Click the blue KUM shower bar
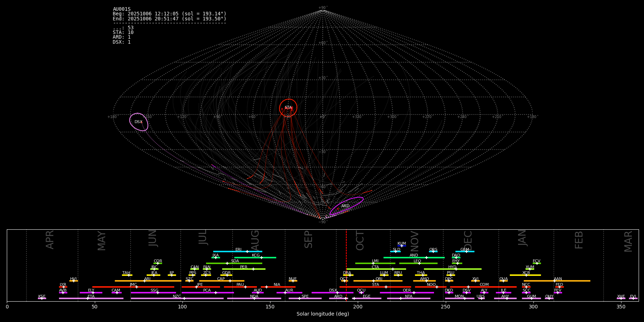The image size is (644, 322). (x=402, y=246)
